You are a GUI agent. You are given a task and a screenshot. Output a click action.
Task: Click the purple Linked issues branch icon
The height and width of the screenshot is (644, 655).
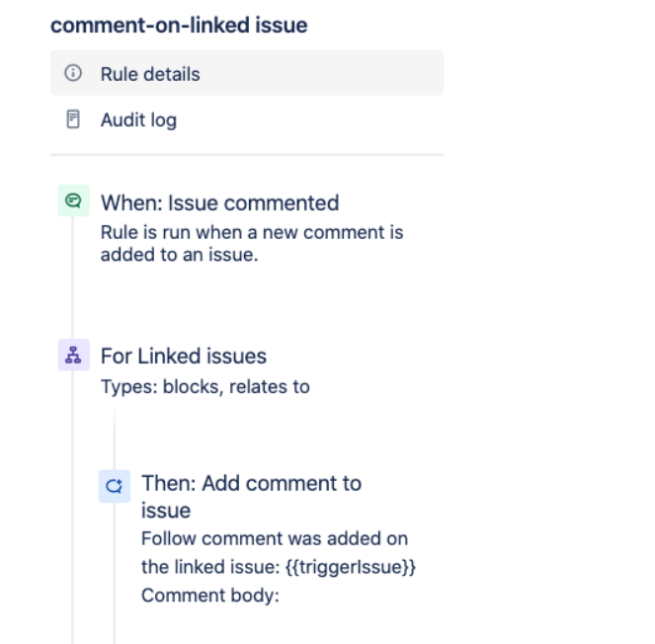point(73,357)
